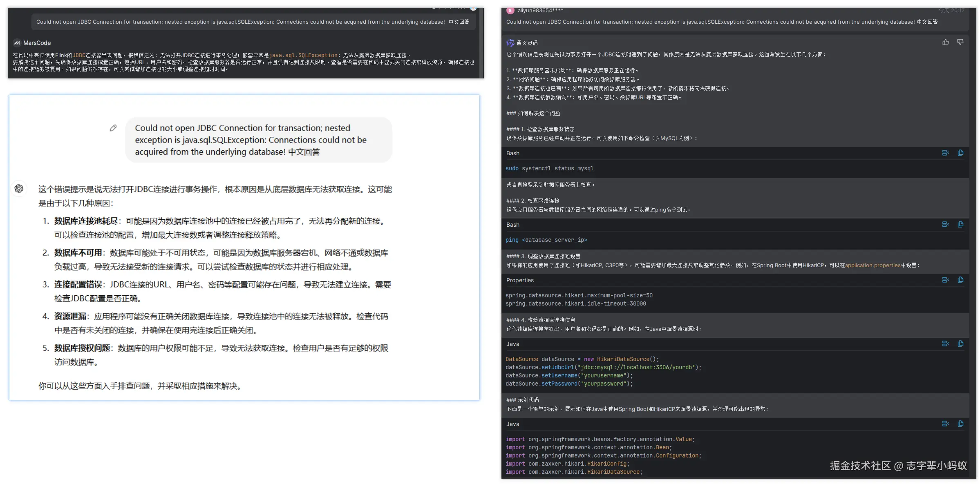Insert the Properties hikari settings block

(x=945, y=280)
